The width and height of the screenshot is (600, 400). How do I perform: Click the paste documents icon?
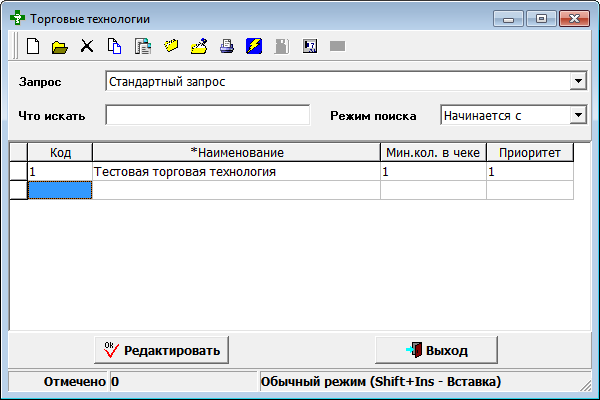[x=143, y=46]
